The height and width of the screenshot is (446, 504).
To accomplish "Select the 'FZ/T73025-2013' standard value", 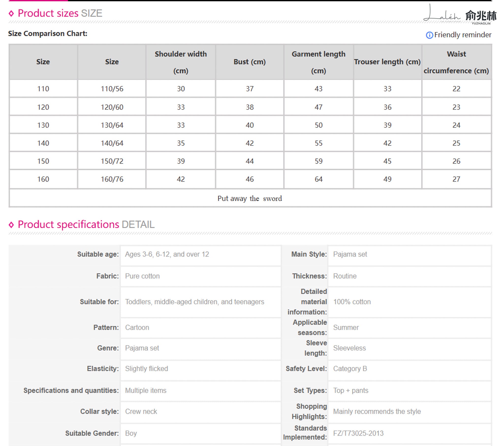I will click(x=358, y=433).
